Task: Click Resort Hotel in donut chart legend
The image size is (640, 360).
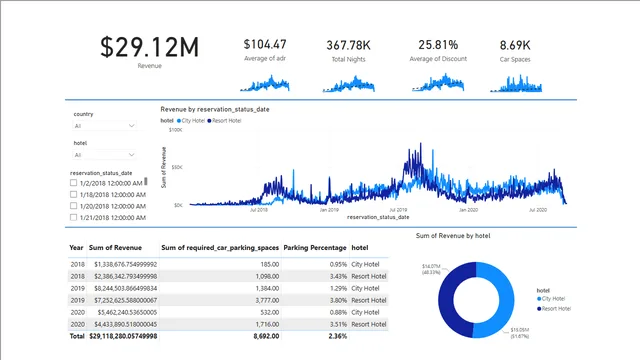Action: [x=553, y=309]
